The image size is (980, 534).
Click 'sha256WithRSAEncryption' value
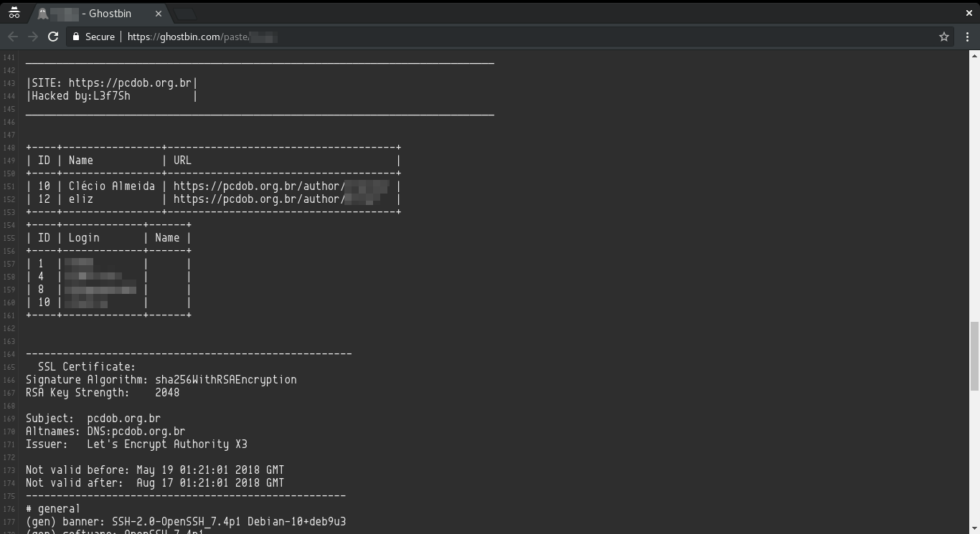pyautogui.click(x=226, y=380)
